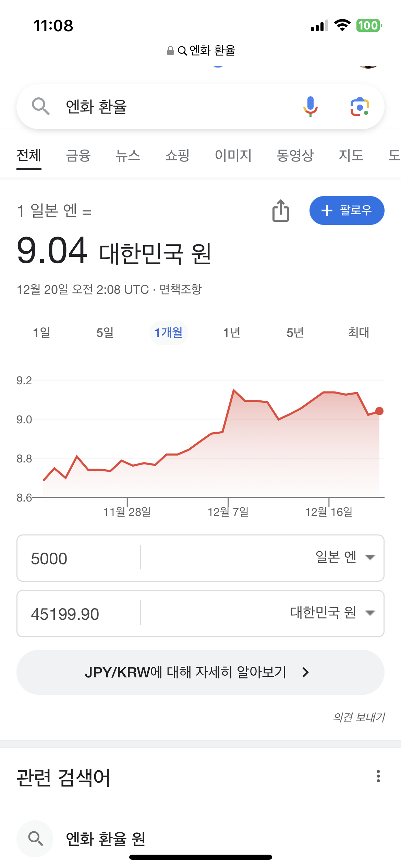Open Google Lens camera search
Screen dimensions: 401x868
tap(360, 107)
